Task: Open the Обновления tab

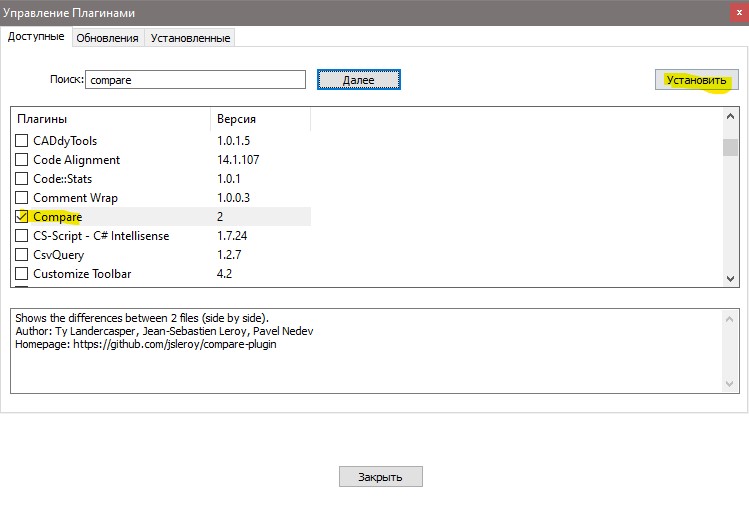Action: (107, 38)
